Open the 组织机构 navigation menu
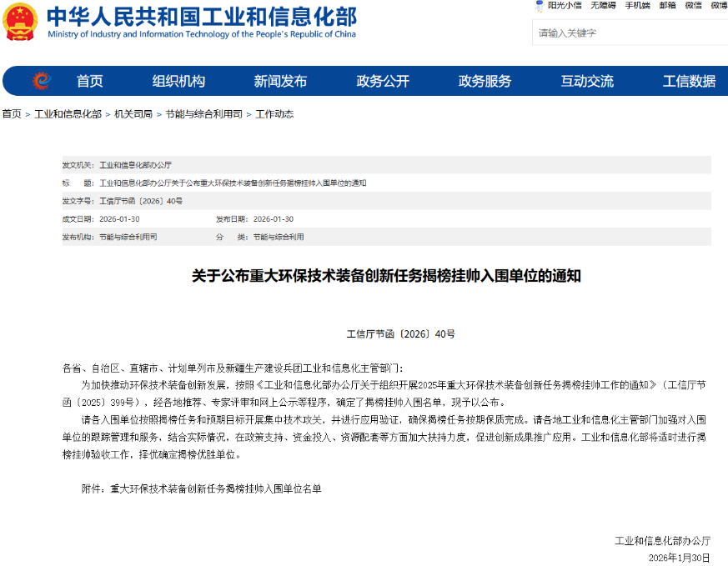This screenshot has height=566, width=728. pyautogui.click(x=178, y=81)
